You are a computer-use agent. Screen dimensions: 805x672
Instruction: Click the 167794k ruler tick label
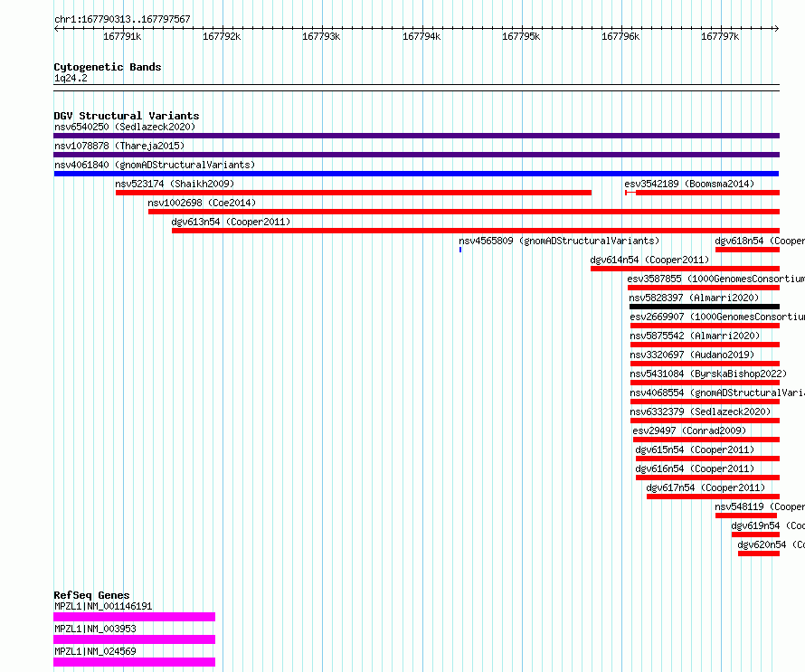tap(421, 36)
